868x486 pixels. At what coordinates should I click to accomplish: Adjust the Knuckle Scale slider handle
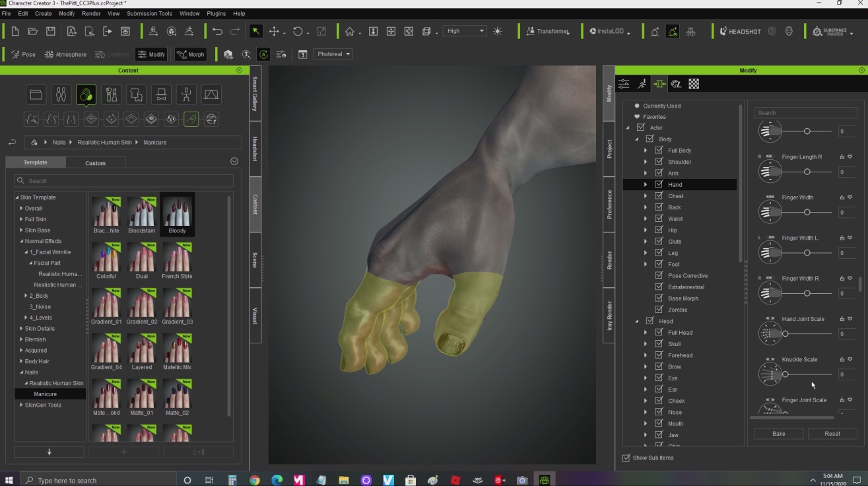tap(785, 374)
